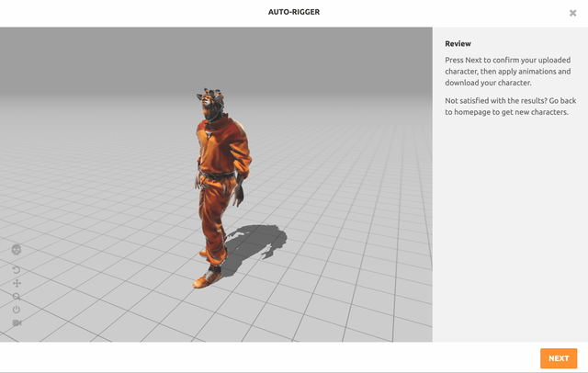Click blank area of the Review panel
588x373 pixels.
pos(510,230)
